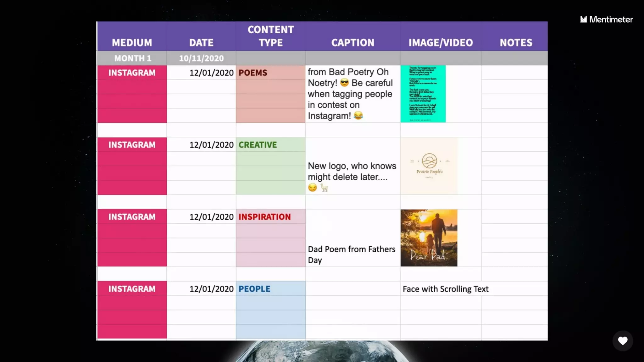
Task: Click the Mentimeter logo
Action: 606,19
